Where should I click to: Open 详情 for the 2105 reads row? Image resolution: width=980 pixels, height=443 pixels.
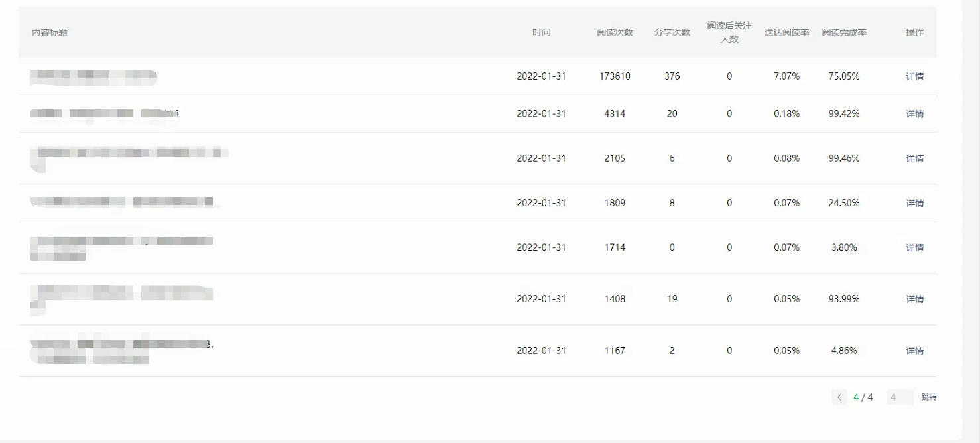pyautogui.click(x=915, y=158)
